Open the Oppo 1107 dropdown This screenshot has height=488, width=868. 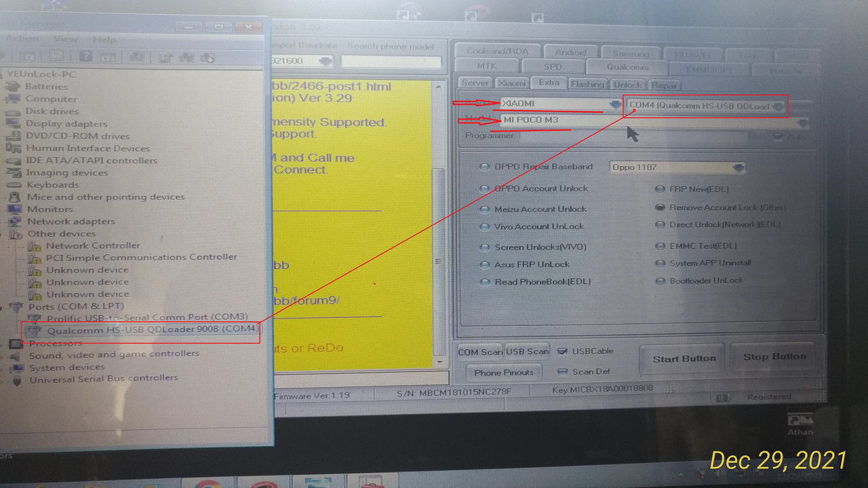coord(738,167)
